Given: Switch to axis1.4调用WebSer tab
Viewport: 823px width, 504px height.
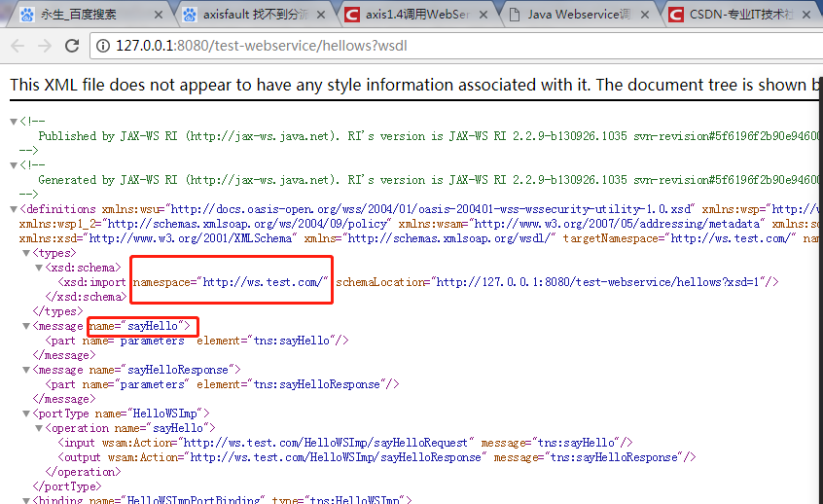Looking at the screenshot, I should [x=417, y=15].
